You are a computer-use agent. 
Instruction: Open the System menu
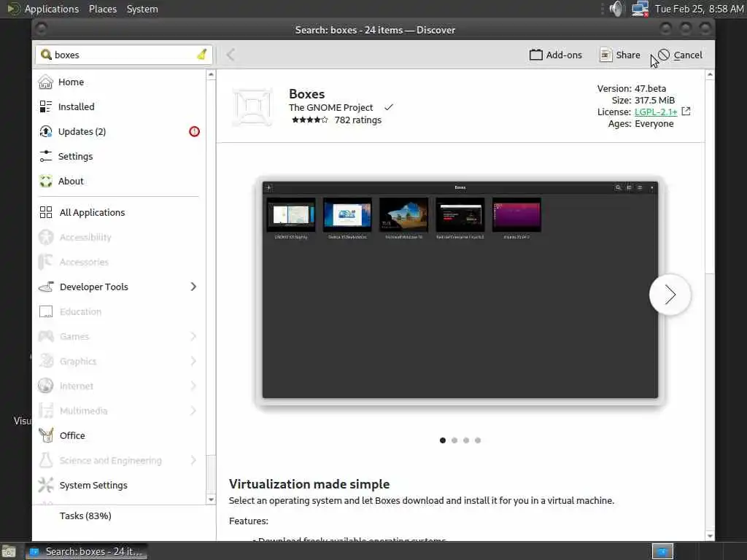click(142, 9)
